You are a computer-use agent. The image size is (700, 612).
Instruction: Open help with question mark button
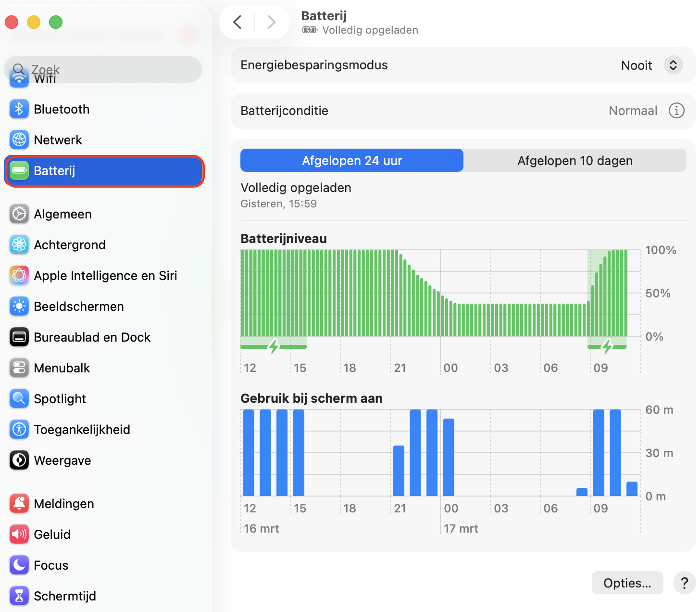[684, 583]
